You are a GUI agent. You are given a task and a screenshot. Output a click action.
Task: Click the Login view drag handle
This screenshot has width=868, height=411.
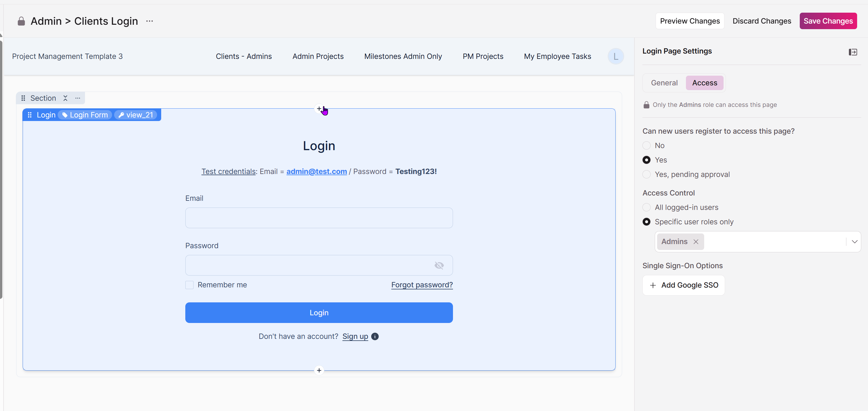point(30,115)
